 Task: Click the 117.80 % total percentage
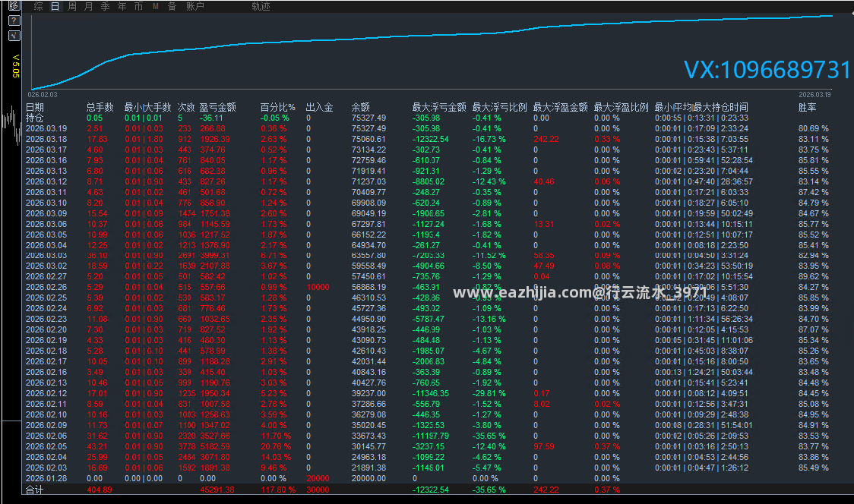(278, 490)
